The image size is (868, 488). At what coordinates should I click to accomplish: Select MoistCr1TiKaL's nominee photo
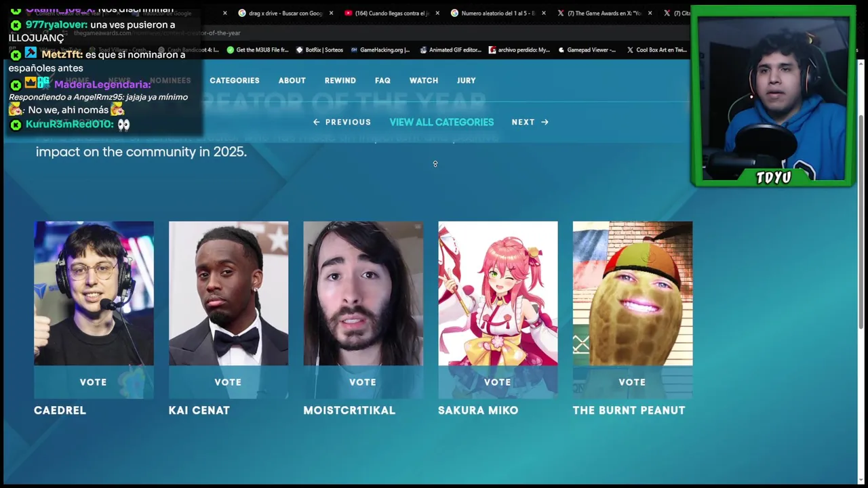(363, 293)
